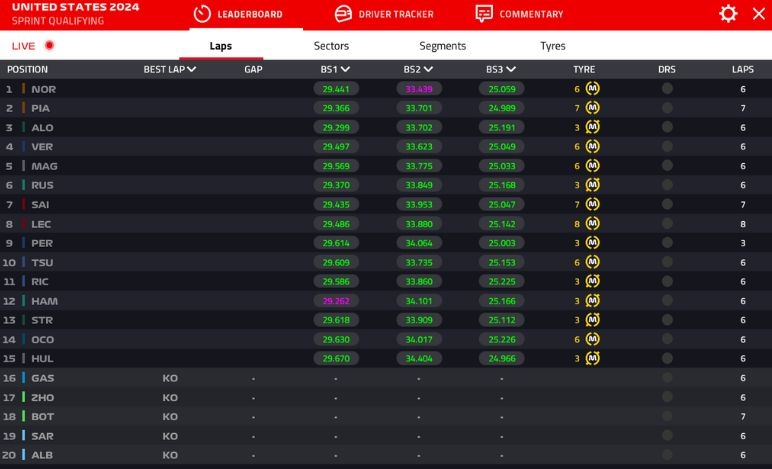Click the DRS indicator for VER
Screen dimensions: 772x469
point(667,146)
